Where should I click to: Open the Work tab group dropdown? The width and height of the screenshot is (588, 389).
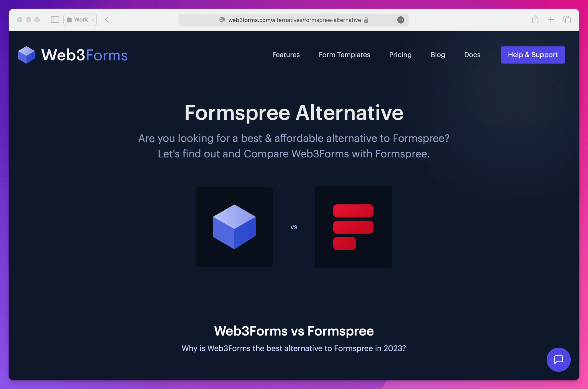80,20
